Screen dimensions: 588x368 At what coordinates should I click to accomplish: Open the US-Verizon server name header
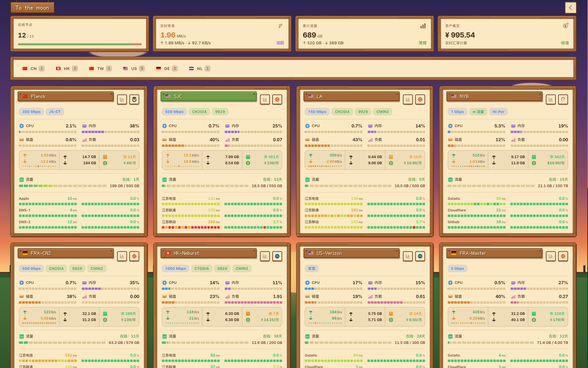click(x=352, y=253)
